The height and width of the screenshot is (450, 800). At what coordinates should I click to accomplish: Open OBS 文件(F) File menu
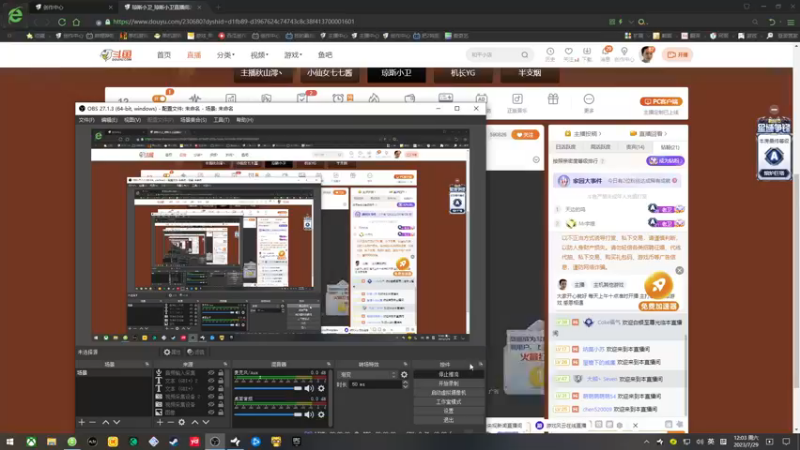pos(86,120)
